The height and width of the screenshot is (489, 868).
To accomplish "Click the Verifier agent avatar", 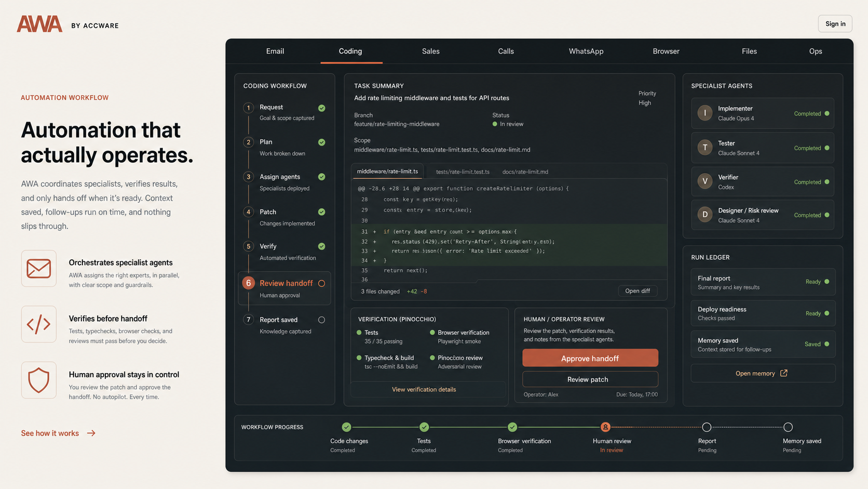I will point(704,181).
